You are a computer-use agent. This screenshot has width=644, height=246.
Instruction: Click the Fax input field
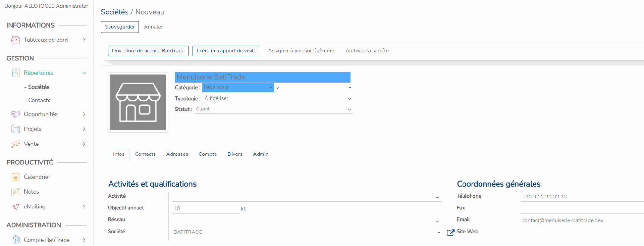tap(582, 208)
